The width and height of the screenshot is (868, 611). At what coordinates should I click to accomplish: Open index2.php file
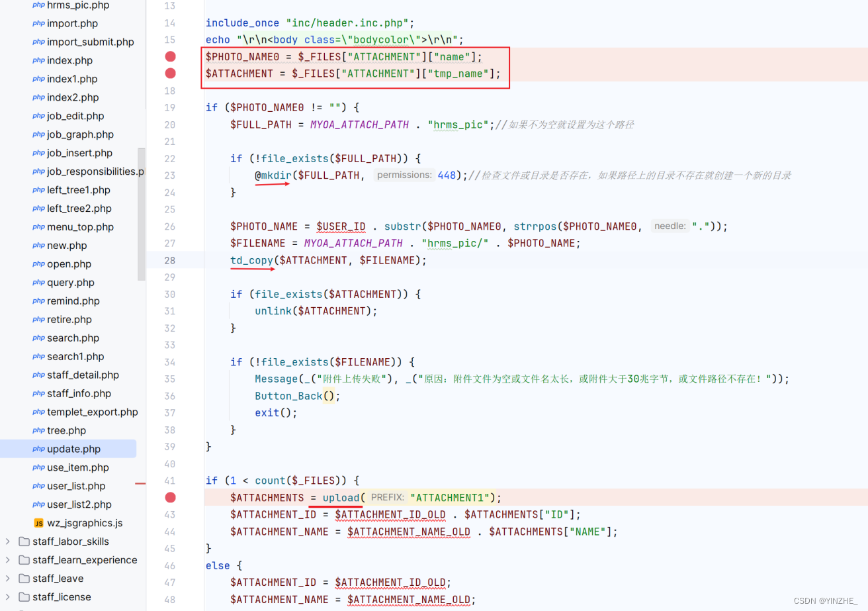pyautogui.click(x=73, y=98)
